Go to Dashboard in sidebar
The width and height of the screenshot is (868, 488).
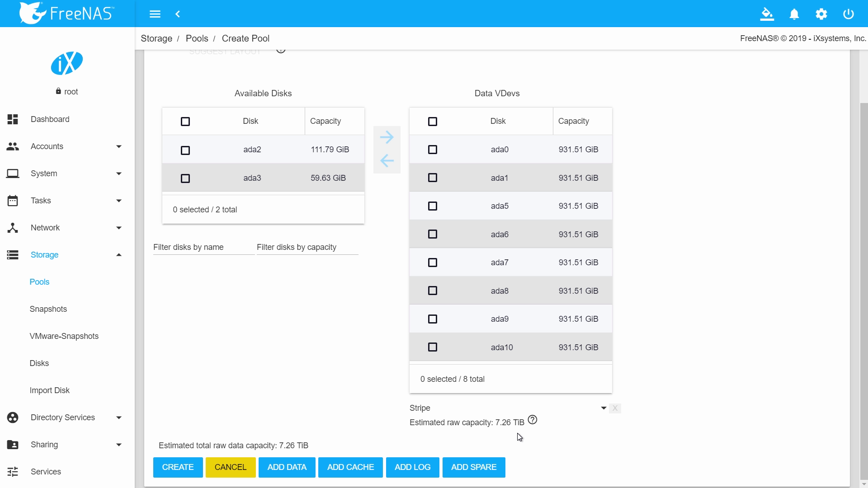pyautogui.click(x=50, y=119)
